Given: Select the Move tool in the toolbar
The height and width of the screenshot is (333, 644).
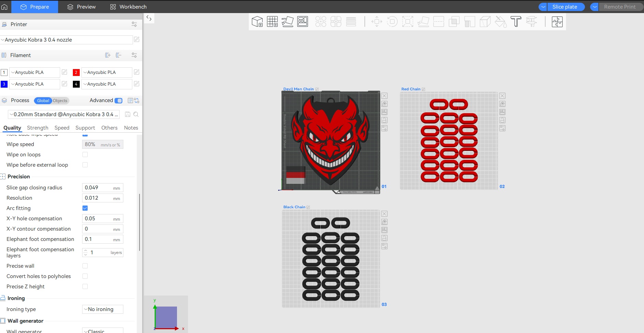Looking at the screenshot, I should (377, 22).
